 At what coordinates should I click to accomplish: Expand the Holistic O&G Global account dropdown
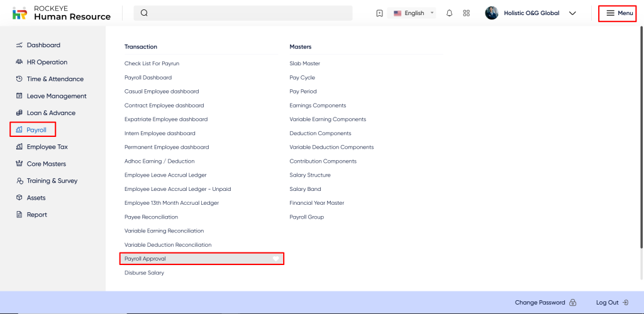[x=572, y=13]
